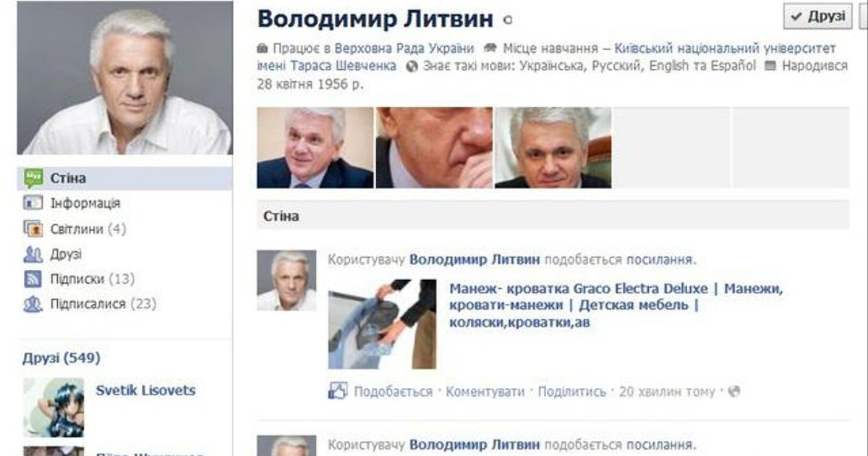Click the Інформація icon in sidebar
Image resolution: width=868 pixels, height=456 pixels.
[x=33, y=203]
